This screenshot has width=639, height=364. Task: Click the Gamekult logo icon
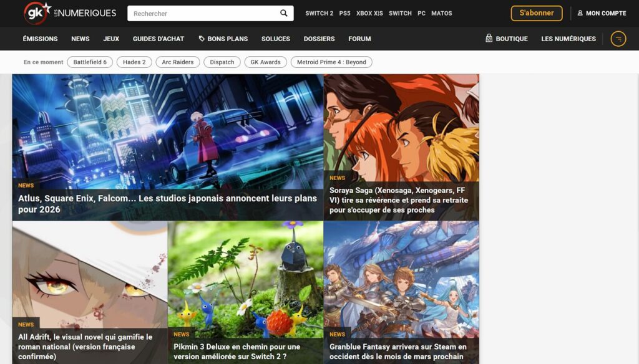point(37,13)
